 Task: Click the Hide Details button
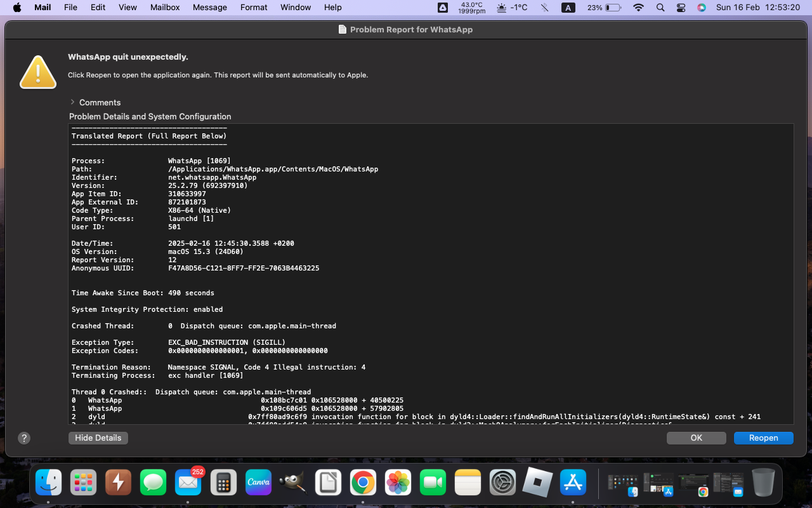(98, 438)
